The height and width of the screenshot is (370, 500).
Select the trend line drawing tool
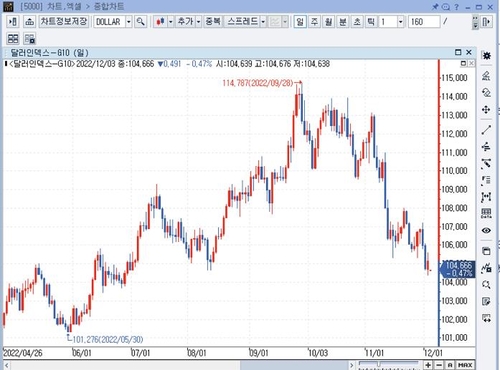[486, 130]
